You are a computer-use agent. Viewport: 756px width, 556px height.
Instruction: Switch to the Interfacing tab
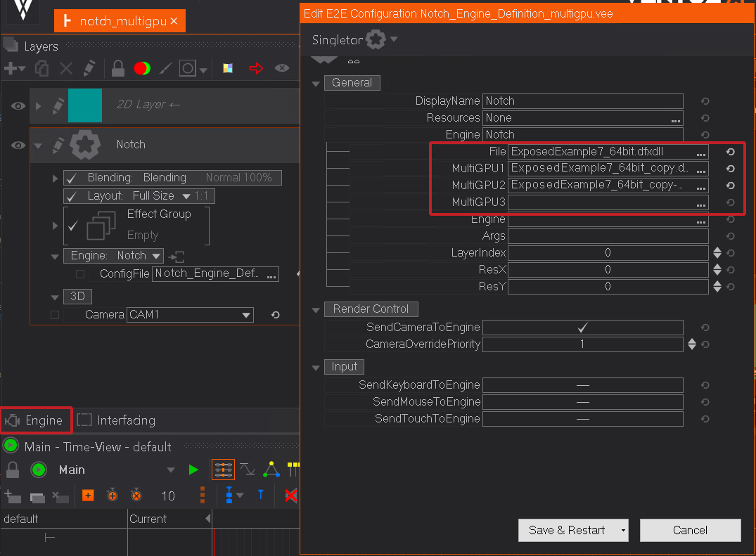(x=116, y=420)
